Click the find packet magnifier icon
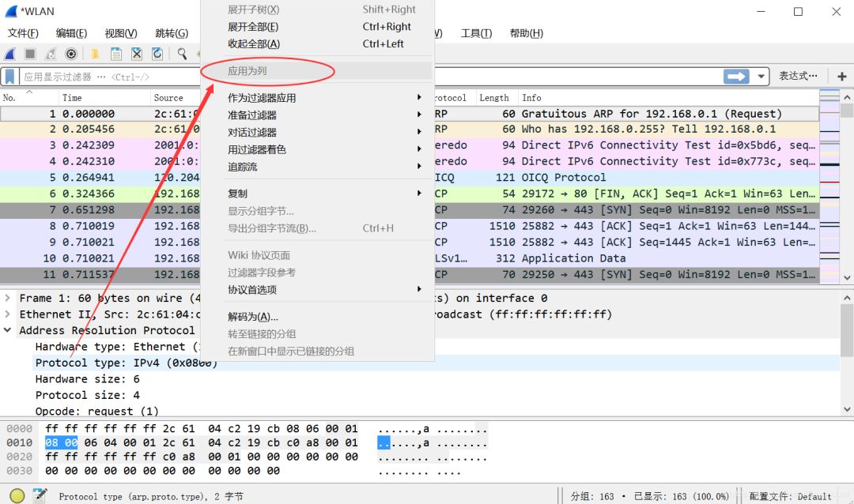The height and width of the screenshot is (504, 854). [182, 54]
